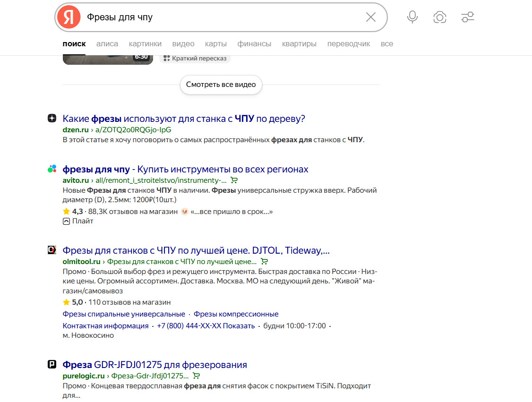Click the shopping cart icon on the avito.ru result

point(234,180)
